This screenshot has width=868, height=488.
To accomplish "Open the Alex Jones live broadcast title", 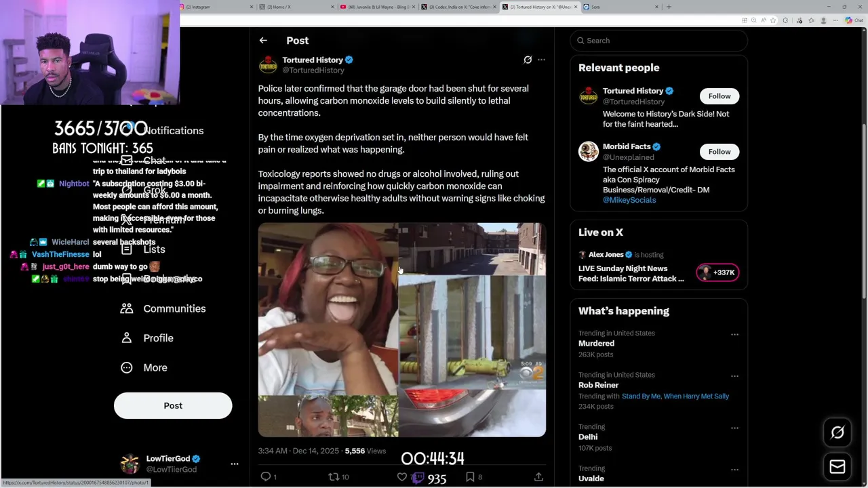I will (631, 273).
